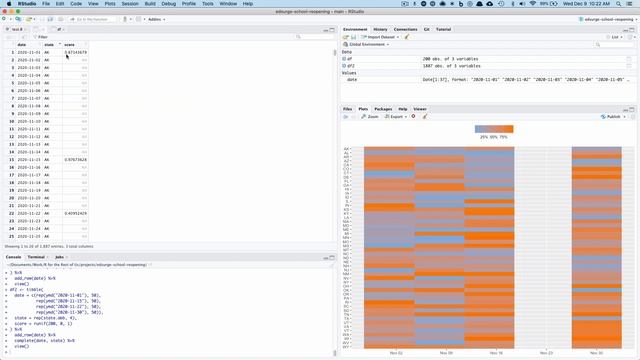Click the console working directory arrow icon
This screenshot has height=360, width=640.
tap(150, 265)
